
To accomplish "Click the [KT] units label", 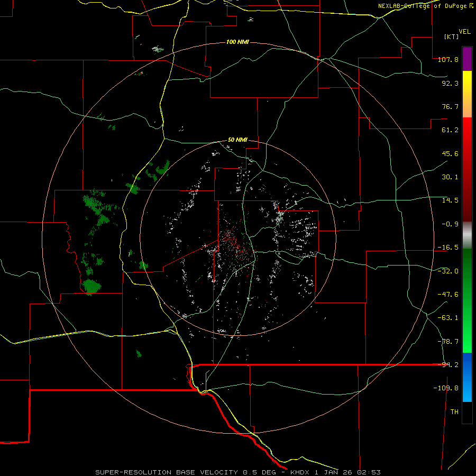I will pyautogui.click(x=451, y=36).
